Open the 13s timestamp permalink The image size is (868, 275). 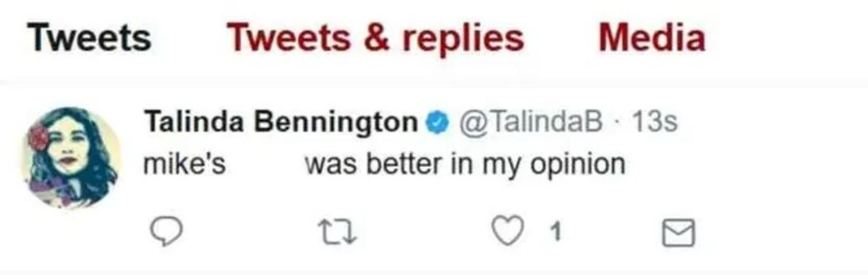[x=654, y=123]
